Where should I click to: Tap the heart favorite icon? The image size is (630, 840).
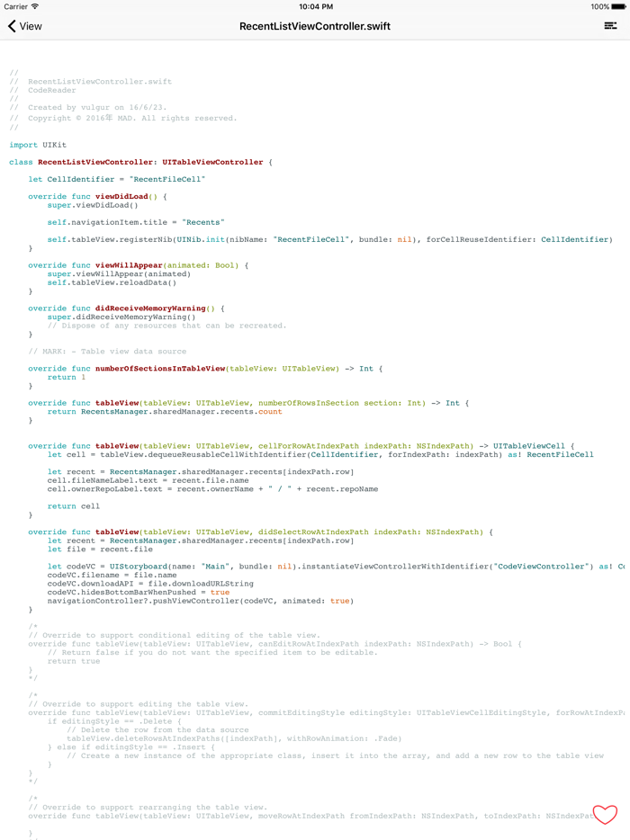[605, 814]
